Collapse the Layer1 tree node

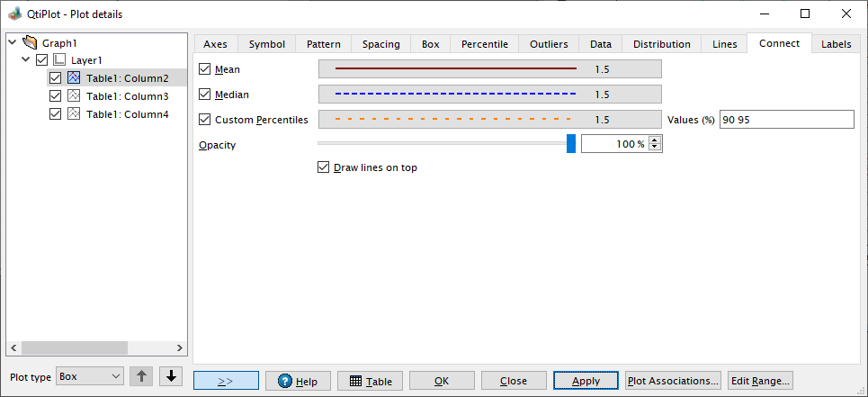[25, 59]
